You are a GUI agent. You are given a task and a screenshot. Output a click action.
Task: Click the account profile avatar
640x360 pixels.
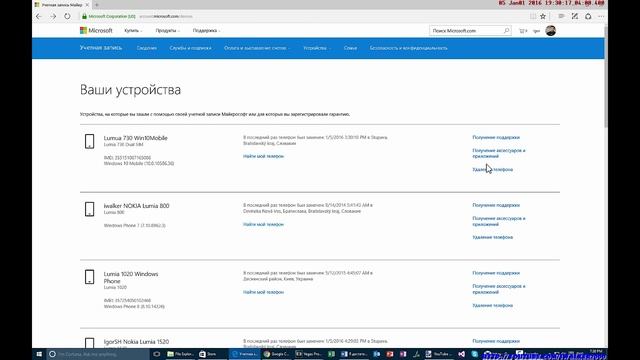coord(550,31)
